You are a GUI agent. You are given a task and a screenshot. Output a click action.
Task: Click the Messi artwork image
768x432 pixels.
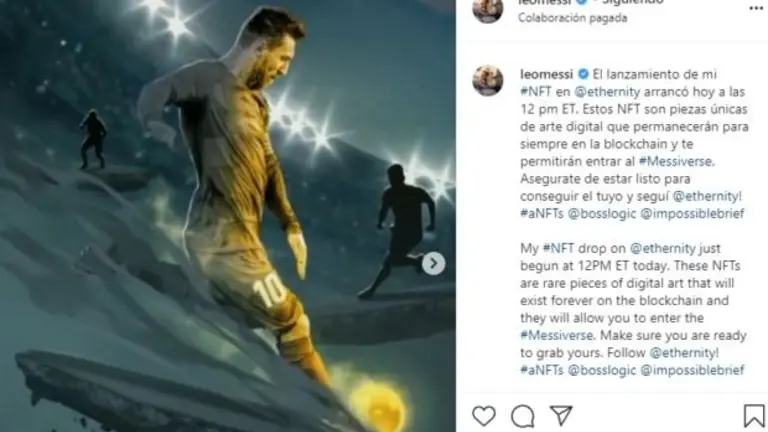228,216
